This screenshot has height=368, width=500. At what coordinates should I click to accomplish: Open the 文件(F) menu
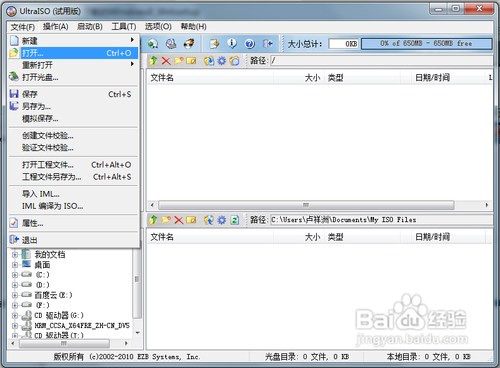point(23,27)
